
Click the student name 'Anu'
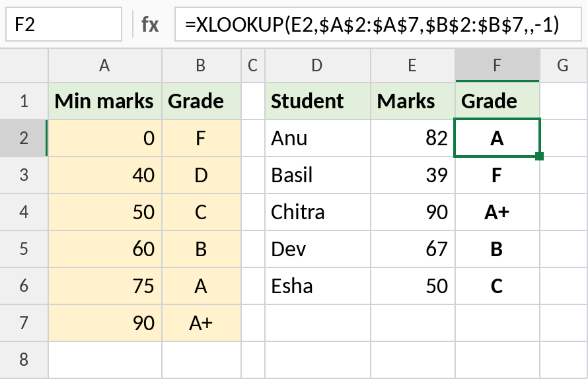pos(289,138)
